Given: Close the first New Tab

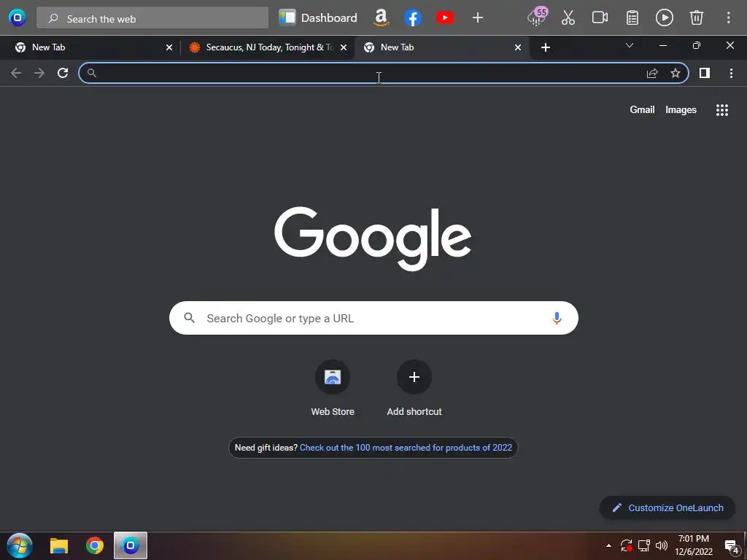Looking at the screenshot, I should 169,47.
